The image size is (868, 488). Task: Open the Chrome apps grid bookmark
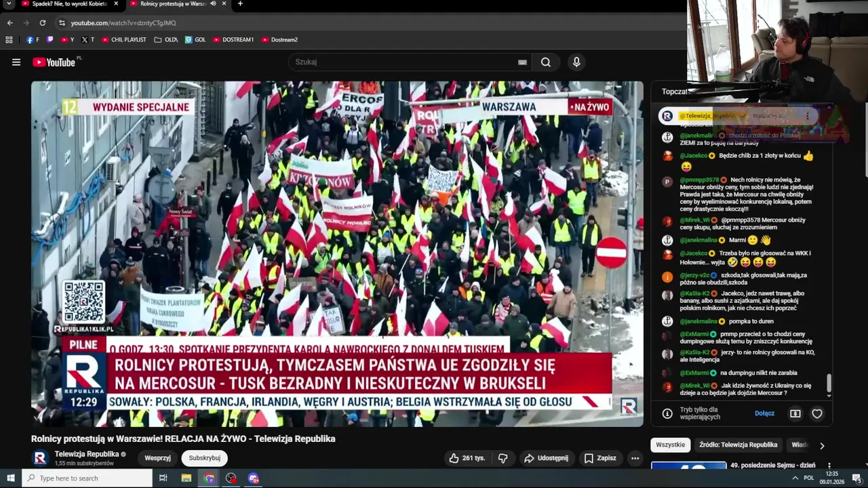(x=9, y=40)
